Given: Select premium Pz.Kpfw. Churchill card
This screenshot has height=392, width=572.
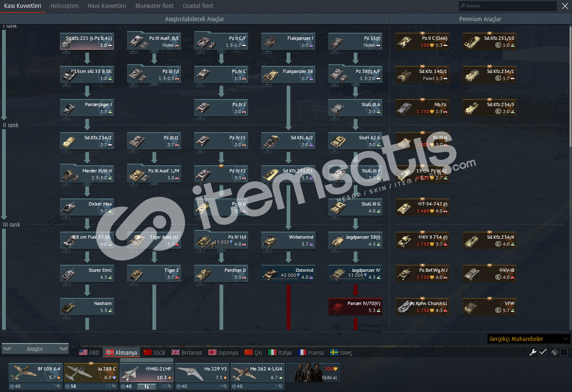Looking at the screenshot, I should pos(422,307).
